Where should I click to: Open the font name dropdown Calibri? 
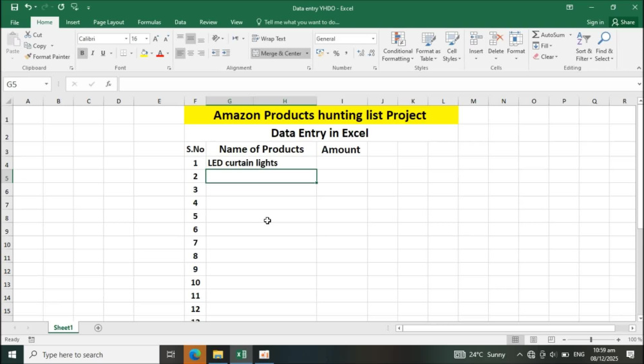[x=126, y=39]
